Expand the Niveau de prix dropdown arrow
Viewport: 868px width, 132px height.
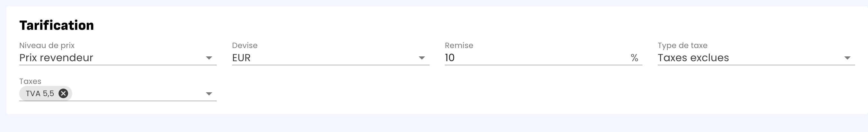click(x=209, y=58)
